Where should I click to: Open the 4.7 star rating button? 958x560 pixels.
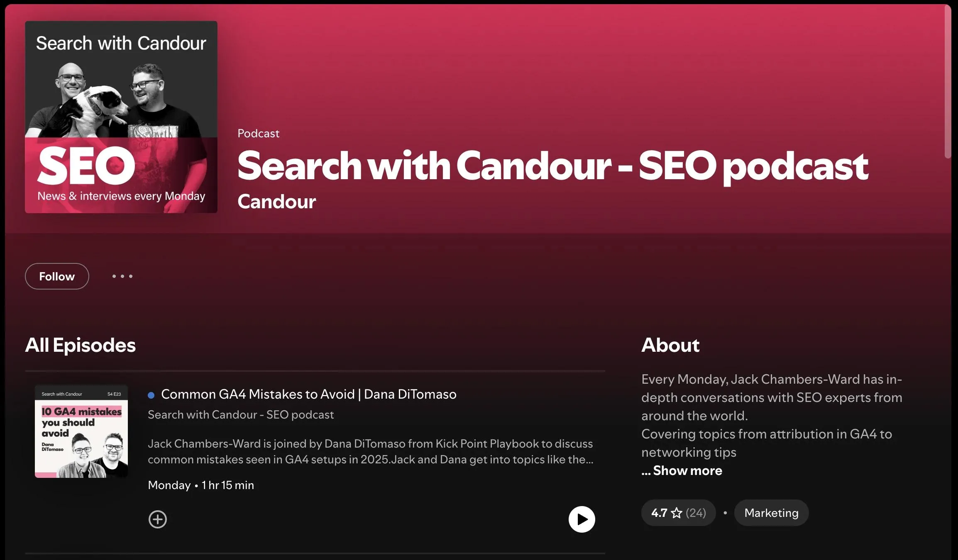[x=678, y=513]
